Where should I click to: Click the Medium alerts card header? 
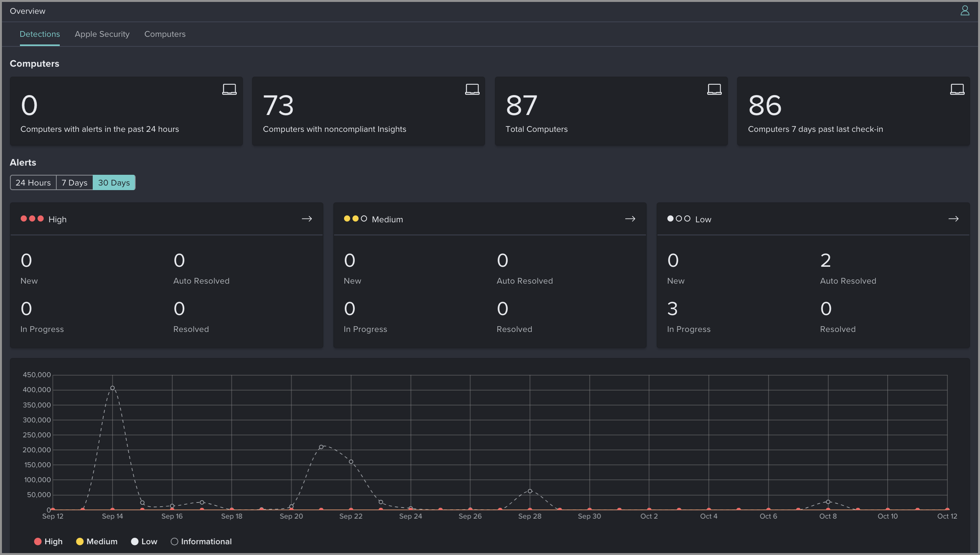tap(490, 219)
